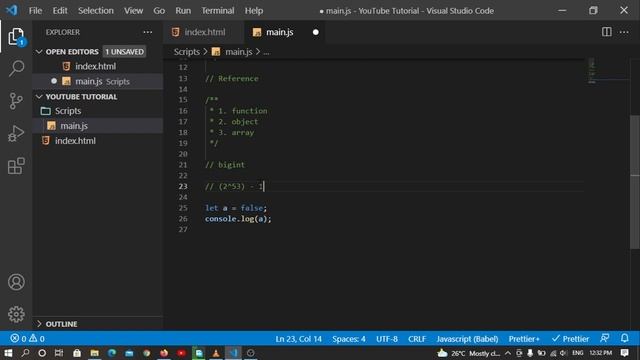Change language mode Javascript (Babel)
The image size is (640, 360).
(467, 339)
